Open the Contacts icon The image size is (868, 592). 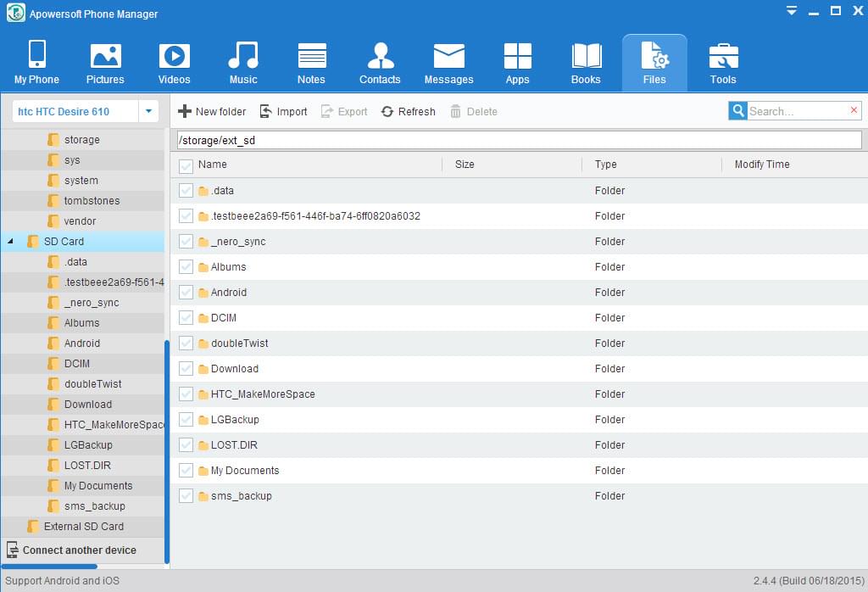tap(380, 56)
